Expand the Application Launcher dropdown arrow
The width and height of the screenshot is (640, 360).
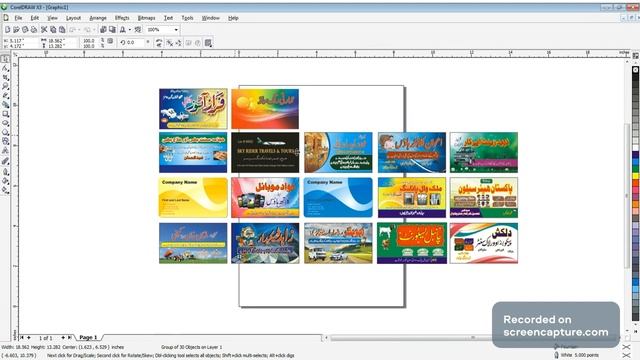tap(130, 30)
